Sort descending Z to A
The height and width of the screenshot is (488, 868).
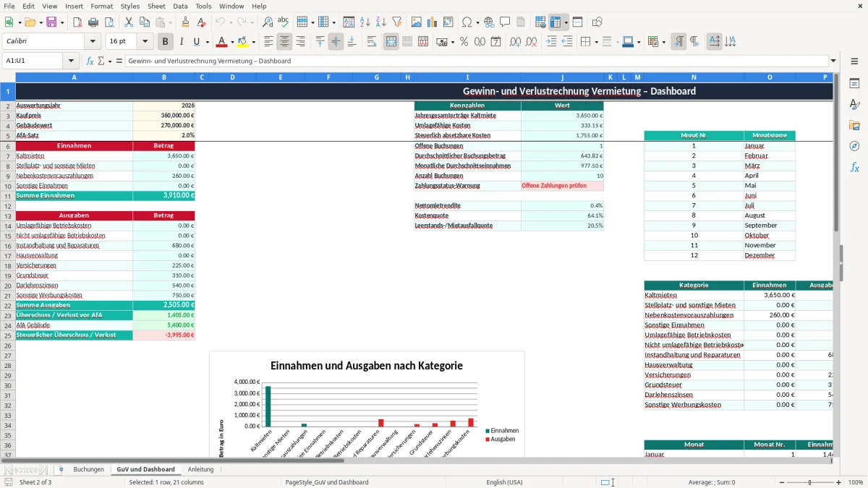coord(380,22)
